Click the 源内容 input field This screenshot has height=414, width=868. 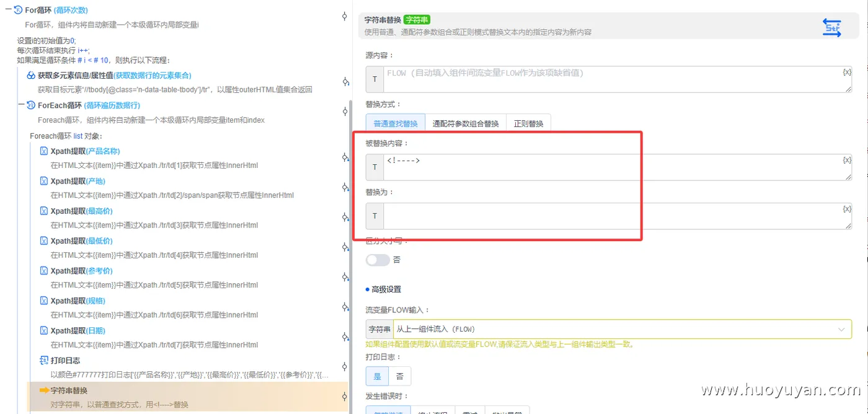[618, 79]
